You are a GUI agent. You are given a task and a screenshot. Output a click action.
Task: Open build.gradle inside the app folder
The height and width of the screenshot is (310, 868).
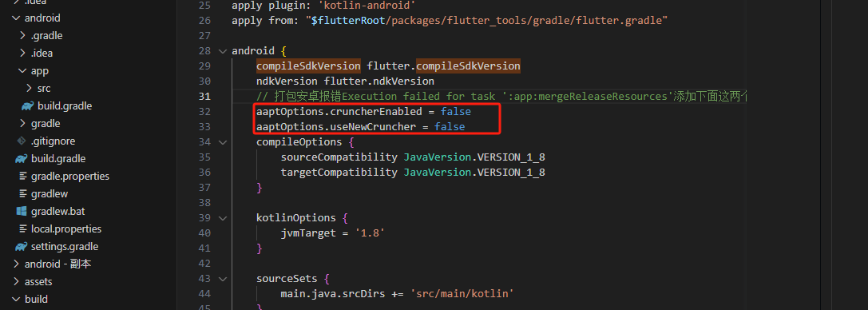(65, 105)
